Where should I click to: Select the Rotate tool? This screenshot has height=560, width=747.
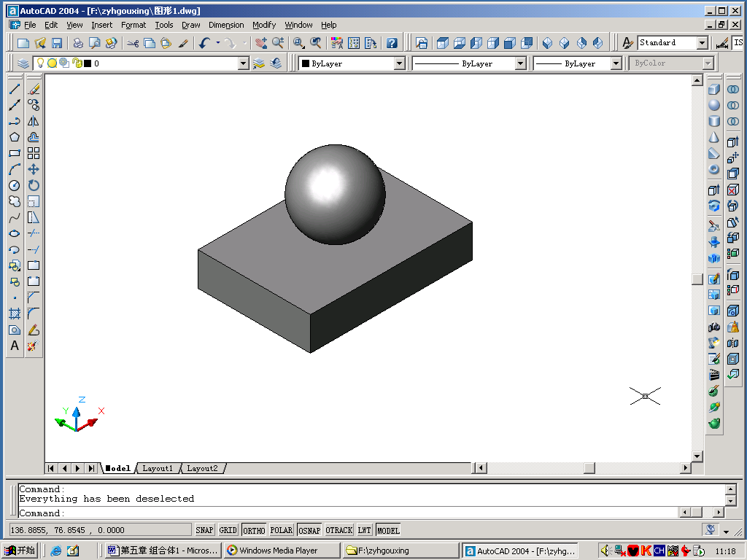tap(34, 185)
